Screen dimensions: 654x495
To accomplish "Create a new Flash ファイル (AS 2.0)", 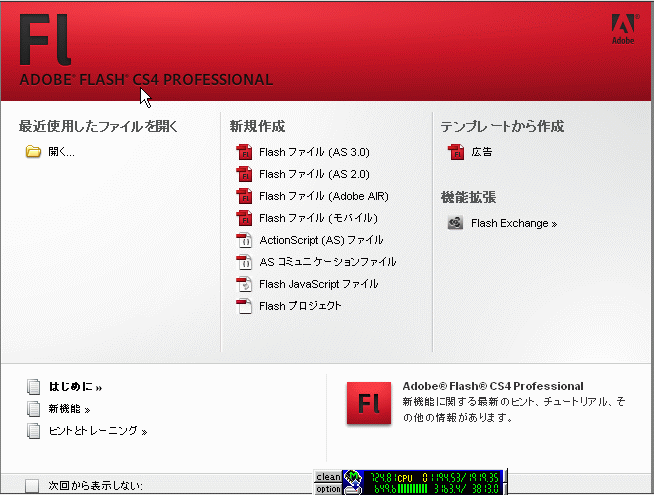I will 314,174.
